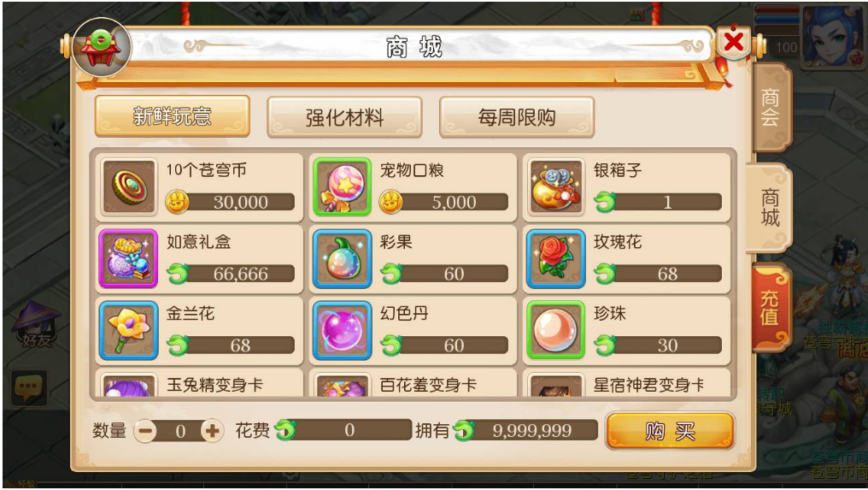
Task: Select the 宠物口粮 lollipop item icon
Action: [342, 187]
